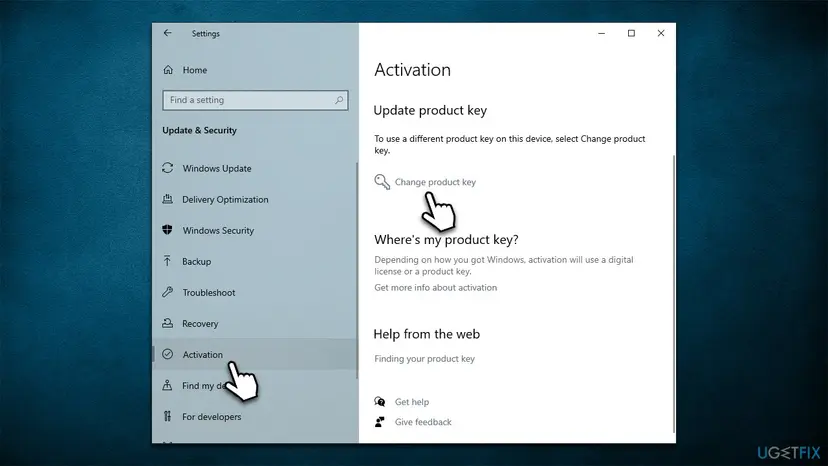
Task: Click the Where's my product key? heading
Action: [446, 240]
